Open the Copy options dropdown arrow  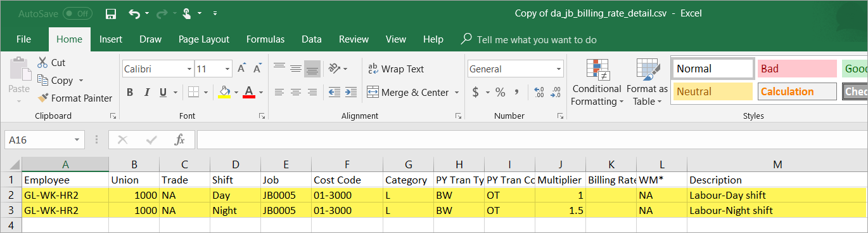point(80,81)
